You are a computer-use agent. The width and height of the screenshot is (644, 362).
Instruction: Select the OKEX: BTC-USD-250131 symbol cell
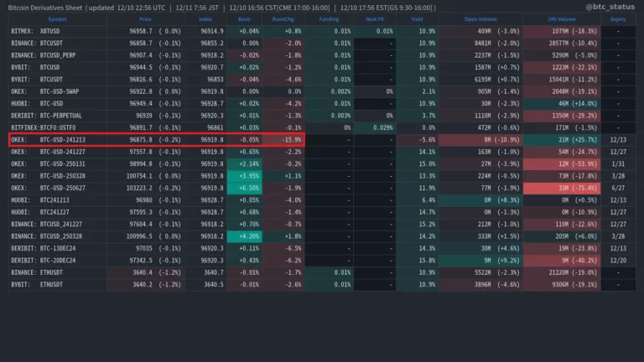57,163
